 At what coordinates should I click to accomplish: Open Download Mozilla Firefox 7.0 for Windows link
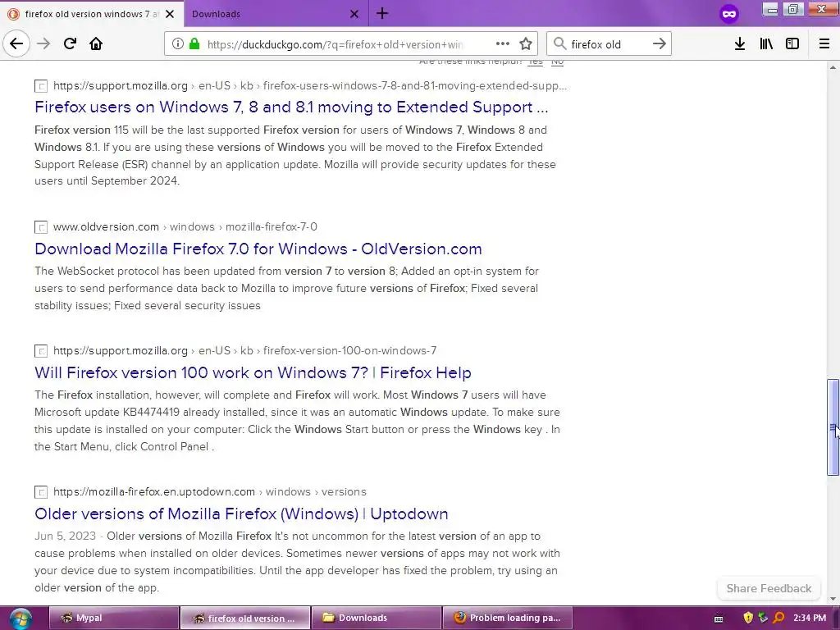click(x=258, y=249)
